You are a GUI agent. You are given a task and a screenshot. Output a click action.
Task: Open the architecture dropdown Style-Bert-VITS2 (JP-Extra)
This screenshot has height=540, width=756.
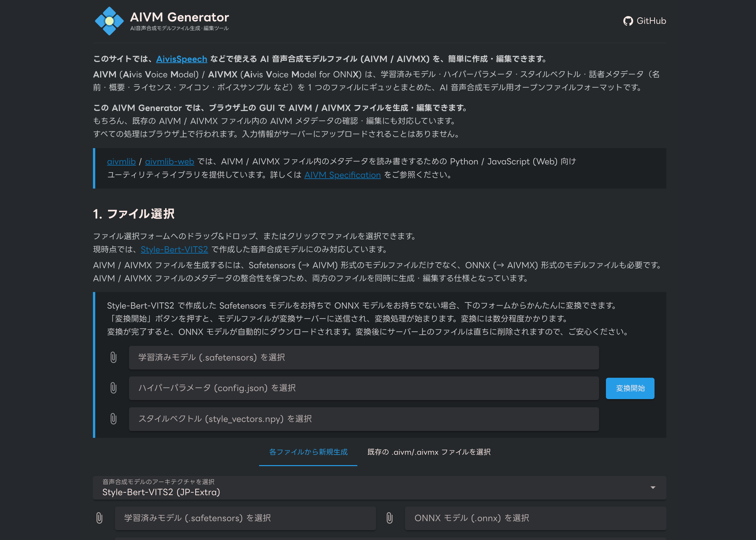379,488
